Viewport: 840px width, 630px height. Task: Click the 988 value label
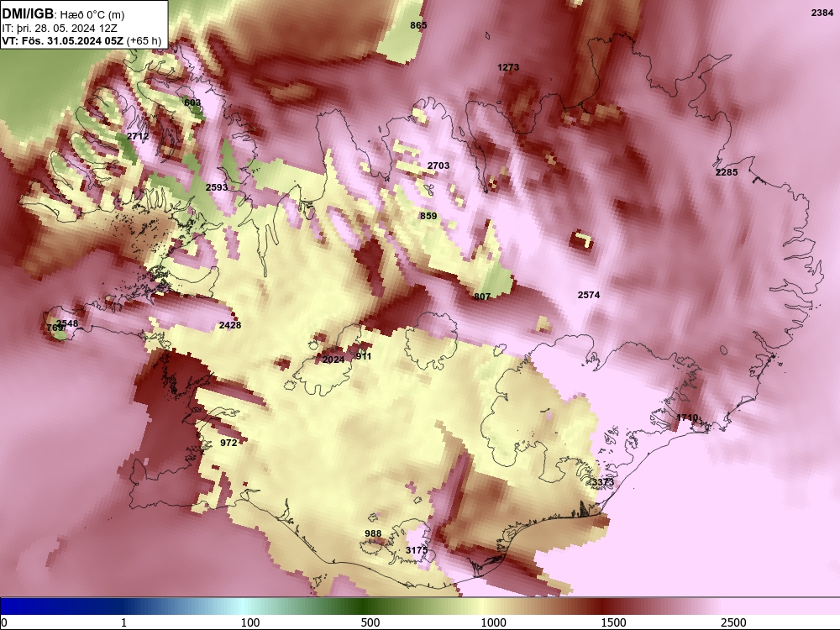coord(373,533)
